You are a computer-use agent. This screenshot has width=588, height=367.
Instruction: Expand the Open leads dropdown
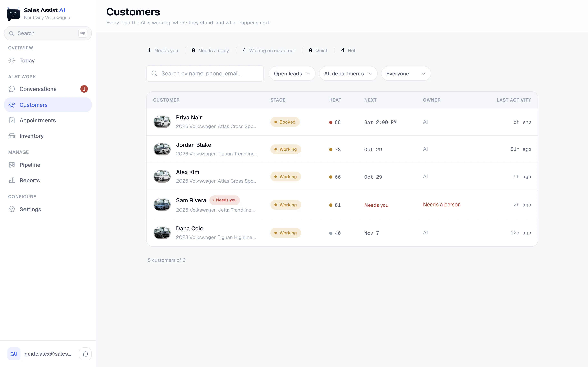(x=292, y=74)
